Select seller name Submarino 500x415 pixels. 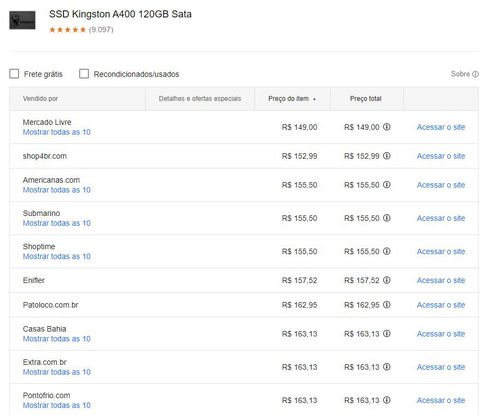tap(41, 213)
